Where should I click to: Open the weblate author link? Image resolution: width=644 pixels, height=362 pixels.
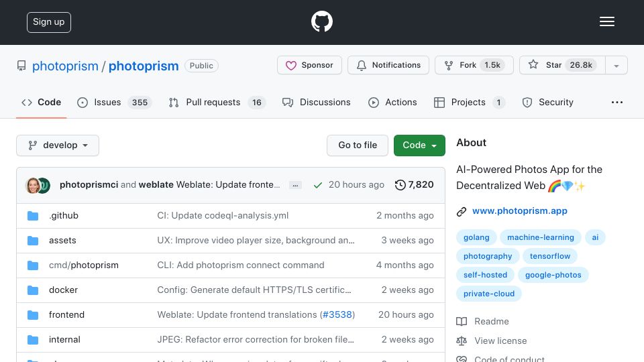[156, 185]
